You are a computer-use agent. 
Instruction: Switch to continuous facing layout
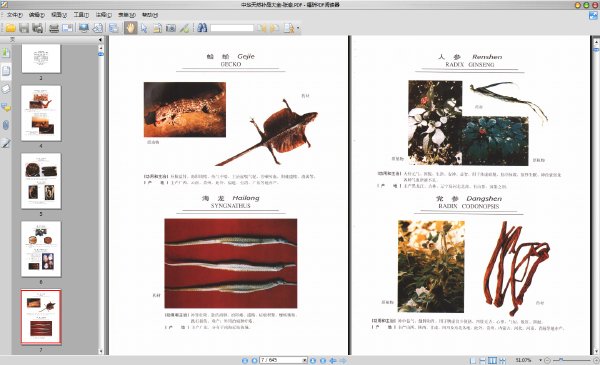coord(502,360)
